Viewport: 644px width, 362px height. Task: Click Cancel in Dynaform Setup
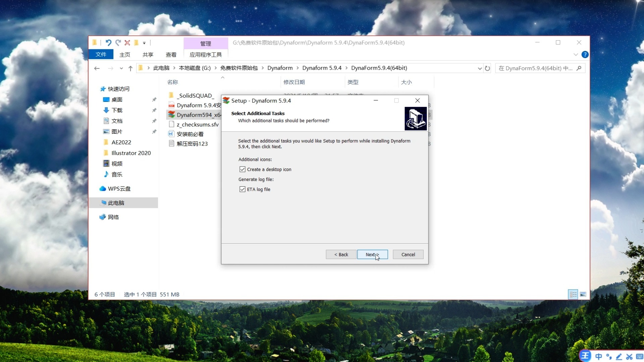[408, 255]
